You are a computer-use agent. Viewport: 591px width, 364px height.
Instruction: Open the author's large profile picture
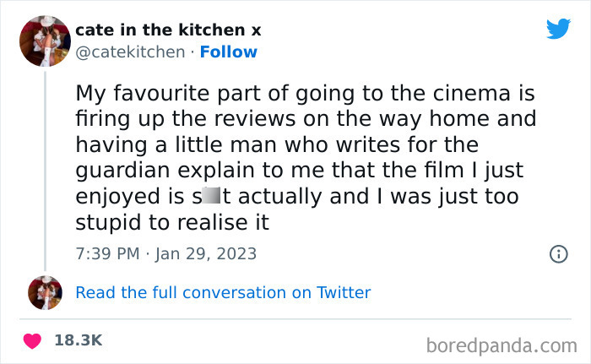click(44, 41)
